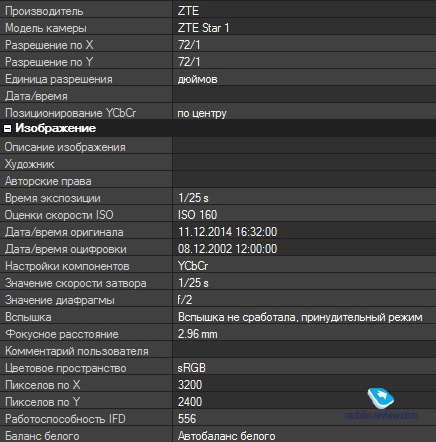The image size is (436, 442).
Task: Select the Комментарий пользователя label
Action: [x=77, y=351]
